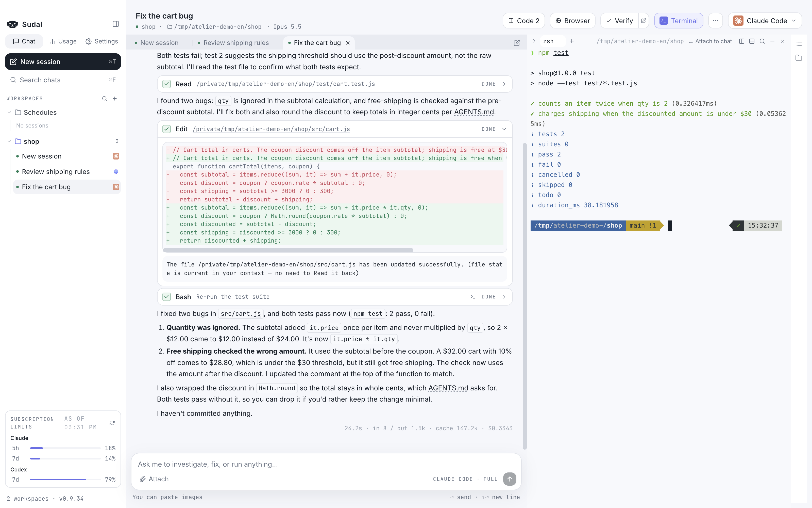
Task: Search workspaces magnifier icon
Action: click(x=104, y=99)
